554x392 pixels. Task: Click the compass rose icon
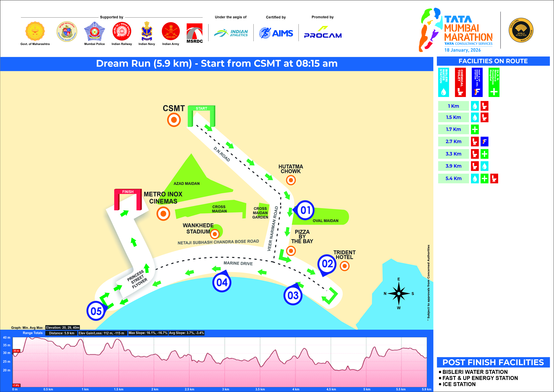(399, 293)
